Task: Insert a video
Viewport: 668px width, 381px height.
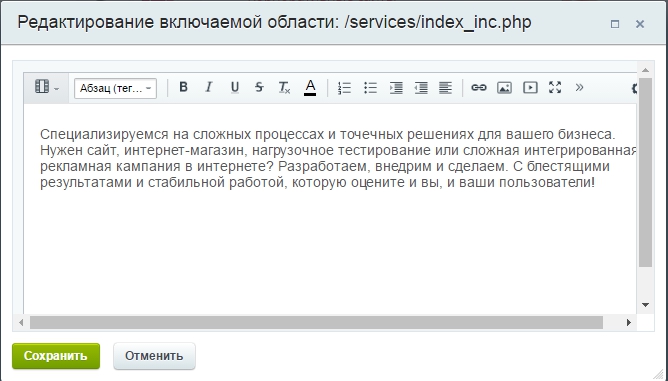Action: pos(530,87)
